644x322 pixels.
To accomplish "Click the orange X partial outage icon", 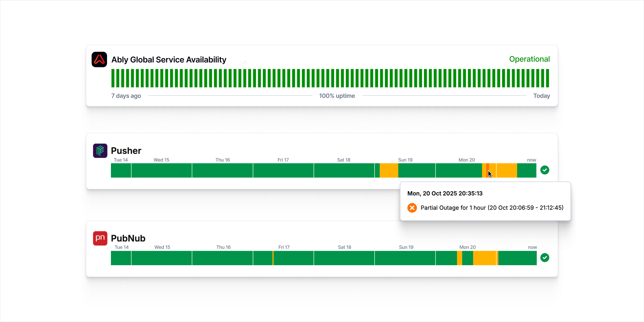I will coord(412,208).
